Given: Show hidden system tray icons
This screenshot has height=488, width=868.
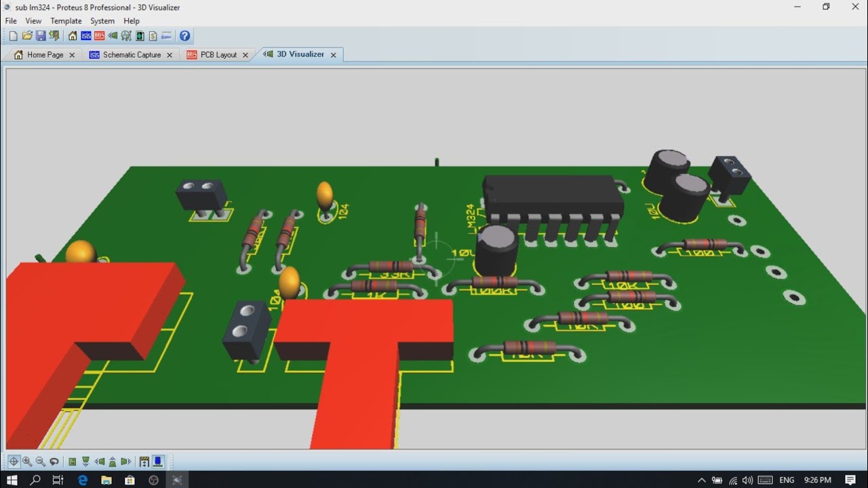Looking at the screenshot, I should (x=701, y=480).
